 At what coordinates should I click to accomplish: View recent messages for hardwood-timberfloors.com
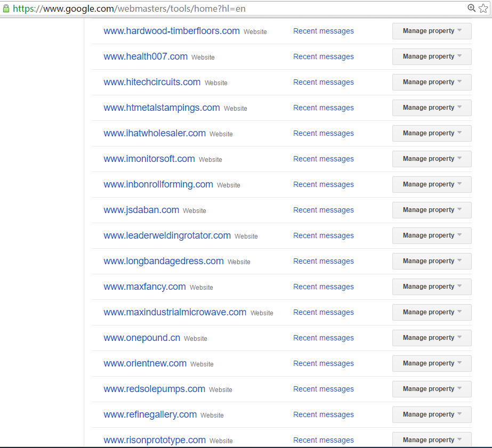coord(324,31)
